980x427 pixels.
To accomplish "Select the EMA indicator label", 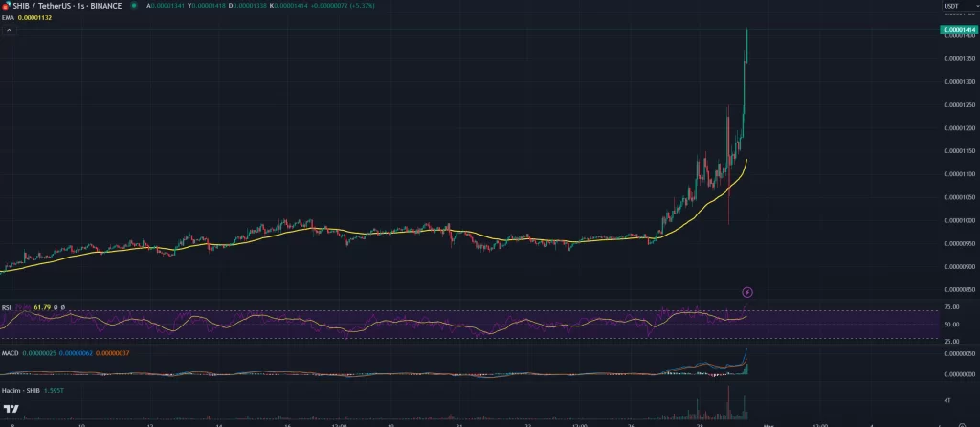I will (x=7, y=17).
